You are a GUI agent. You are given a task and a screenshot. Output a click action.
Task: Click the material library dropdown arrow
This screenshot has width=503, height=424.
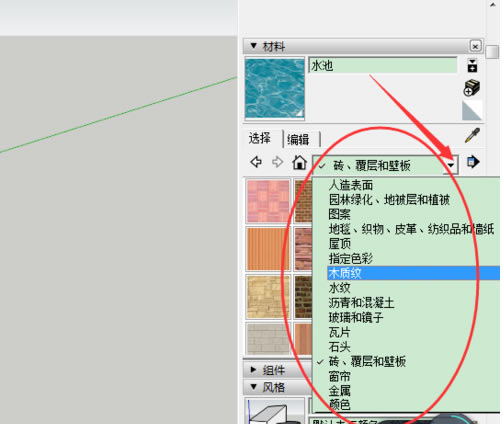(x=451, y=165)
